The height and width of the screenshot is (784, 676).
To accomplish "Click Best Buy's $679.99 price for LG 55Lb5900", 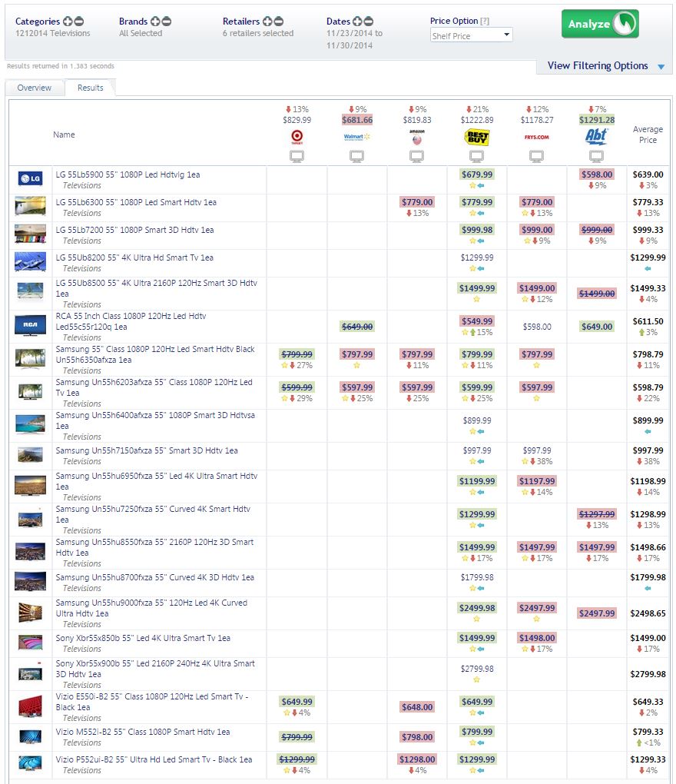I will pyautogui.click(x=477, y=174).
